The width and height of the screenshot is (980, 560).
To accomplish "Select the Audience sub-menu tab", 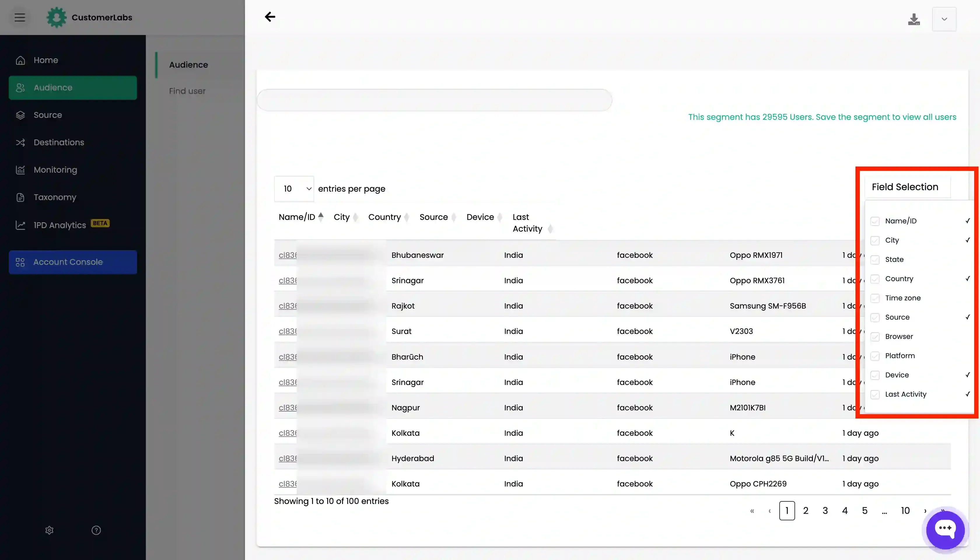I will pos(188,65).
